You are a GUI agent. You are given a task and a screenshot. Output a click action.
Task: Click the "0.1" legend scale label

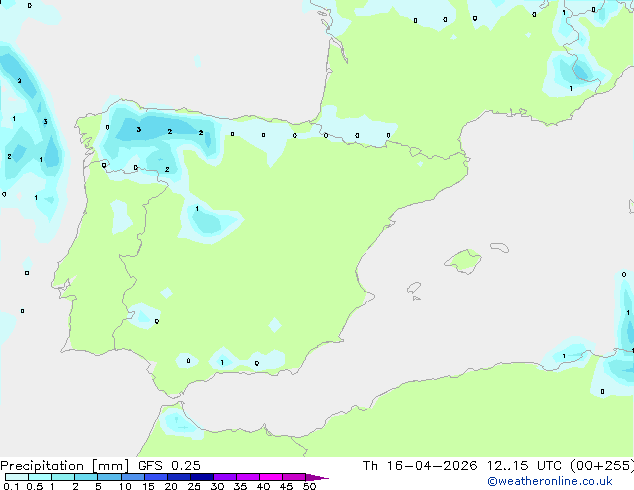coord(11,486)
